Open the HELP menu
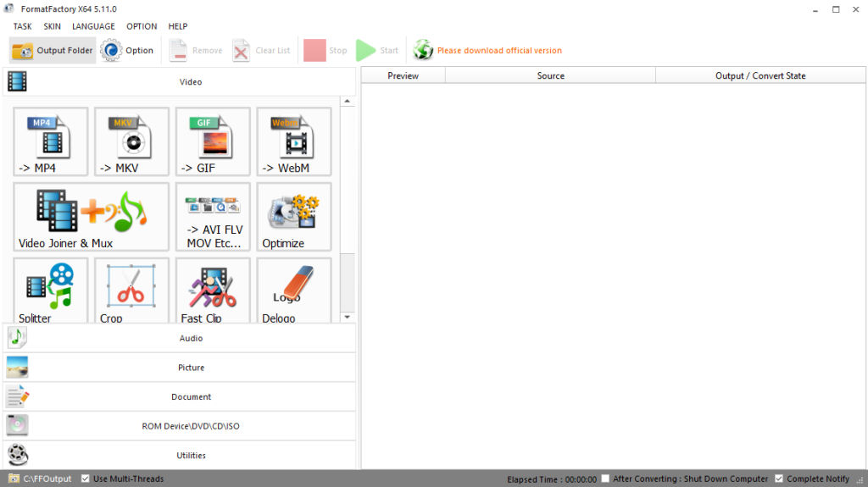This screenshot has height=487, width=868. pyautogui.click(x=178, y=26)
